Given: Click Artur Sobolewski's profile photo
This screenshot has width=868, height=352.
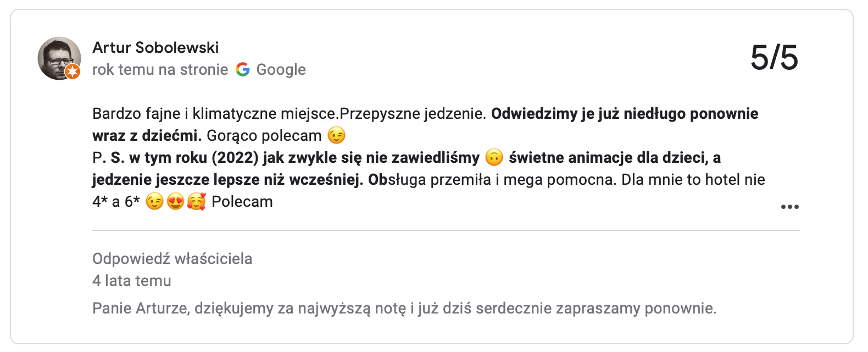Looking at the screenshot, I should tap(58, 58).
